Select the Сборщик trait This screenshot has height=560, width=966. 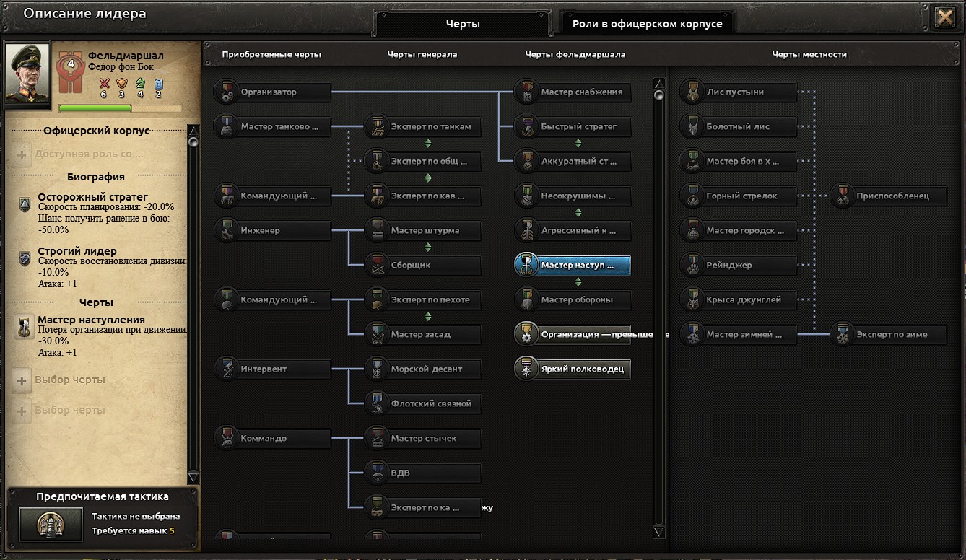tap(423, 265)
